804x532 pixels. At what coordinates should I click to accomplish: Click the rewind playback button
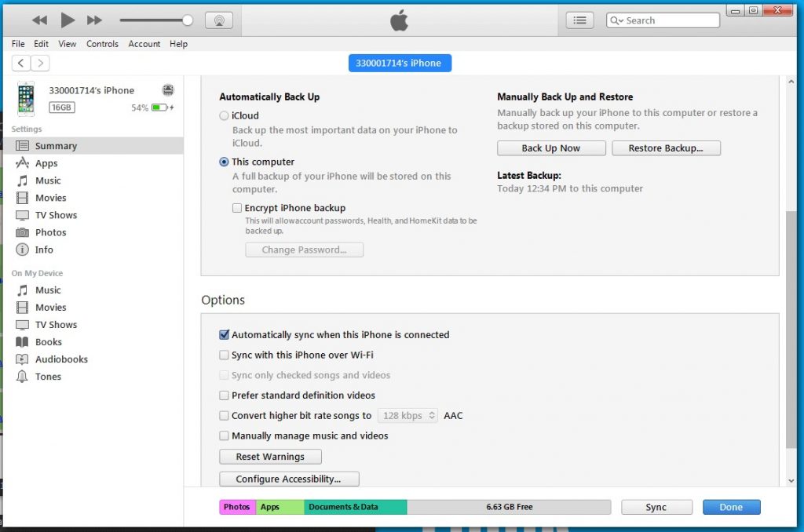(x=39, y=20)
